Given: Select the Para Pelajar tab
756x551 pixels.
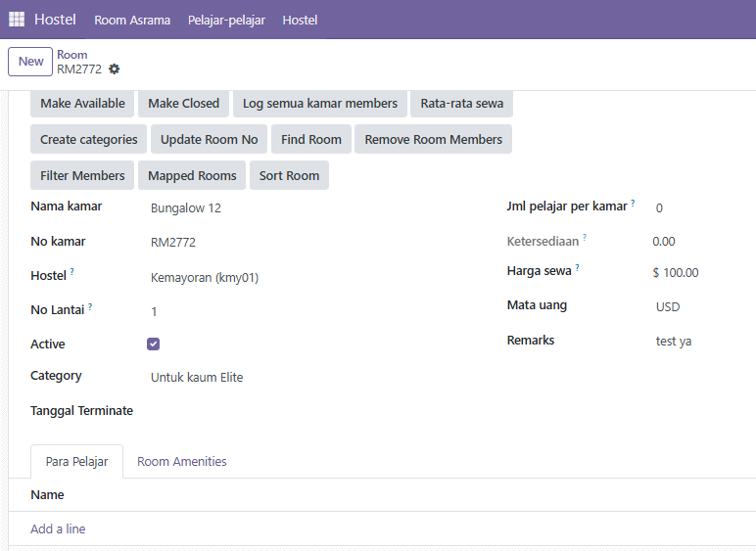Looking at the screenshot, I should [76, 461].
